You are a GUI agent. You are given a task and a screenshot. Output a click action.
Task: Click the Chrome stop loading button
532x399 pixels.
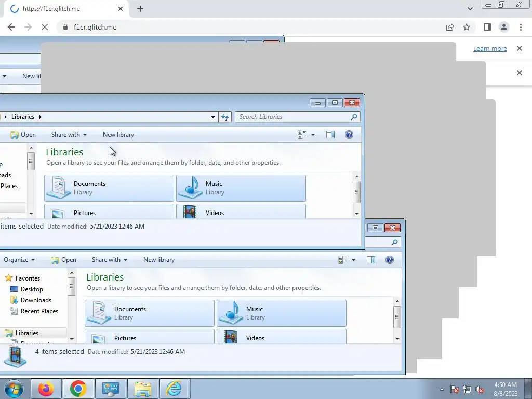point(45,27)
